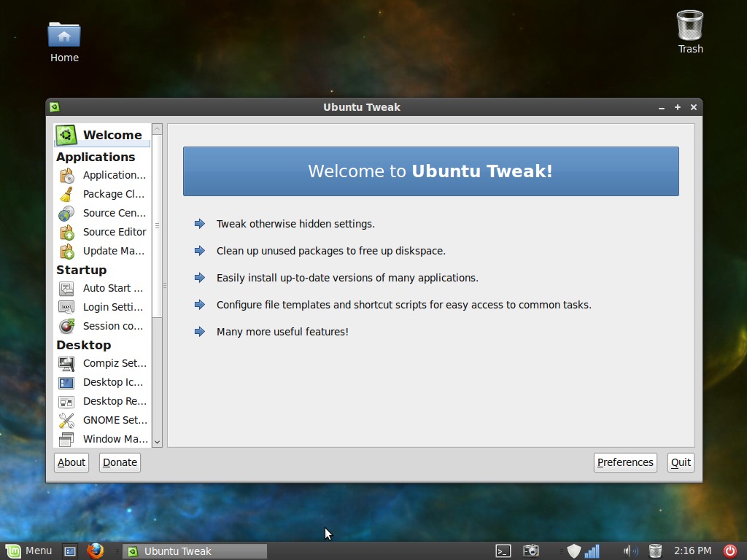The width and height of the screenshot is (747, 560).
Task: Click the sidebar scrollbar up arrow
Action: 158,129
